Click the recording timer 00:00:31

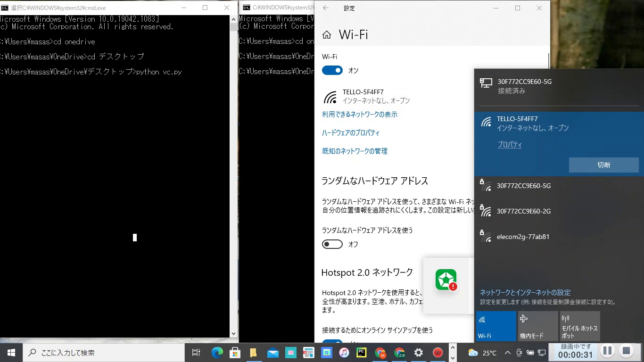[x=576, y=355]
